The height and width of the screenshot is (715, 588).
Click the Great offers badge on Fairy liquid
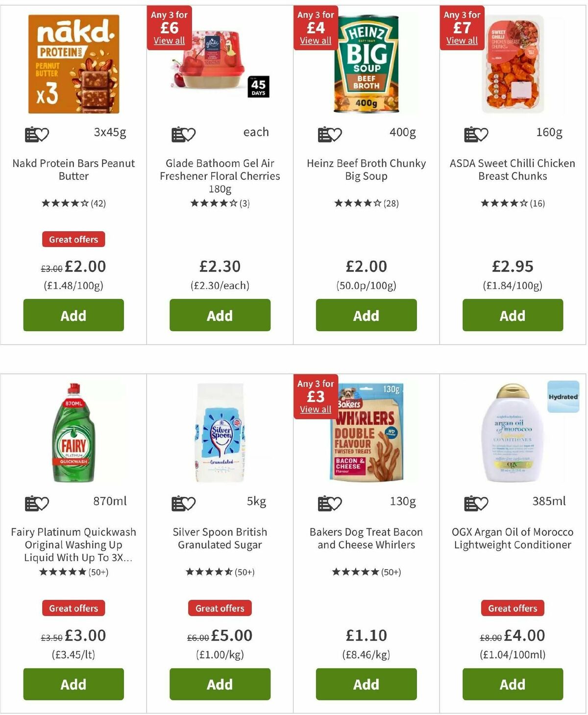click(73, 608)
